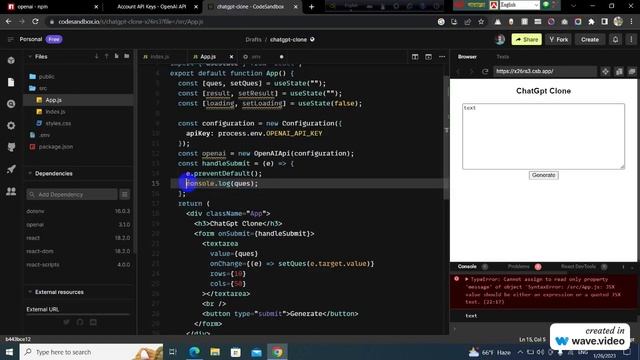The width and height of the screenshot is (640, 360).
Task: Open package.json in file tree
Action: click(56, 147)
